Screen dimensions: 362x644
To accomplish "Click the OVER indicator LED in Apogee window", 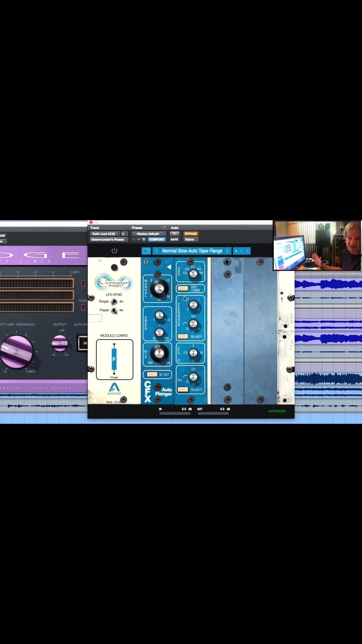I will 83,307.
